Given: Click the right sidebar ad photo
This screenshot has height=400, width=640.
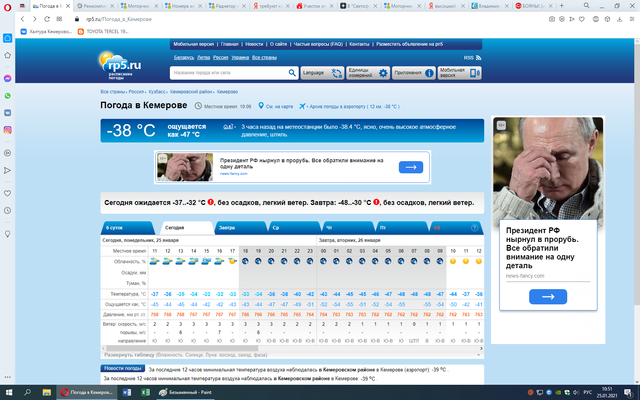Looking at the screenshot, I should tap(548, 169).
